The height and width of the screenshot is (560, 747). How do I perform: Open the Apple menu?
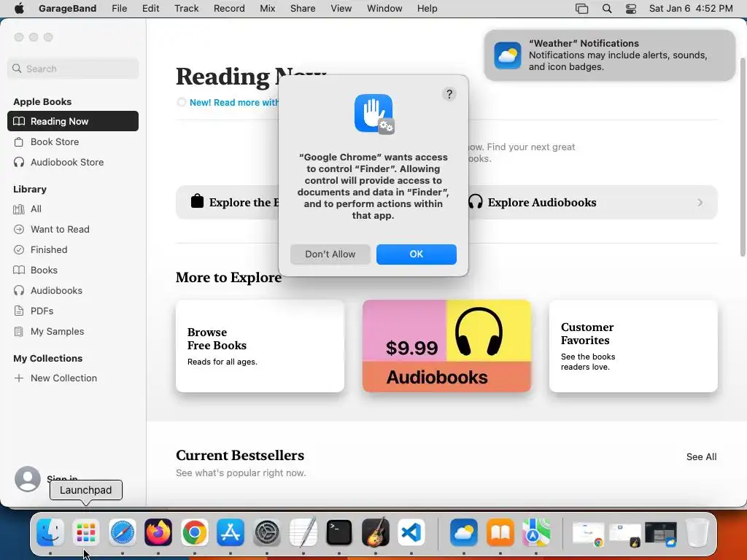(x=19, y=9)
